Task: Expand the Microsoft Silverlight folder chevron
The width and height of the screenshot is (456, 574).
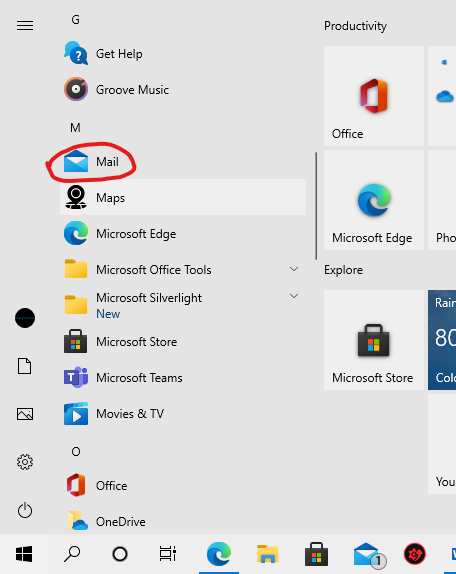Action: [x=294, y=296]
